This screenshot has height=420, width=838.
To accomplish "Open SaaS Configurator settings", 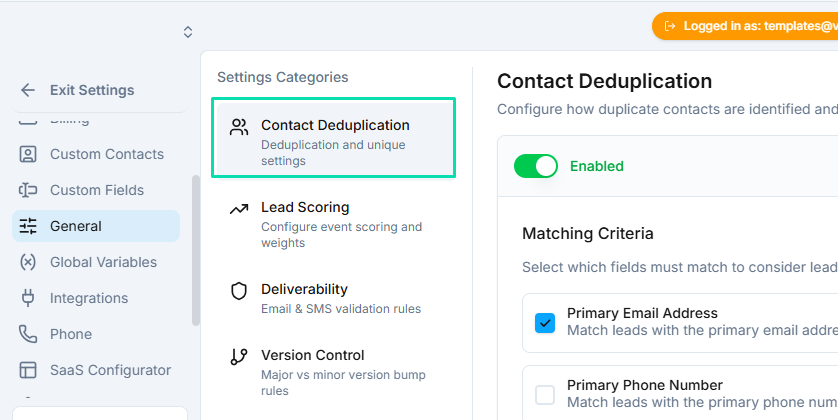I will [96, 370].
